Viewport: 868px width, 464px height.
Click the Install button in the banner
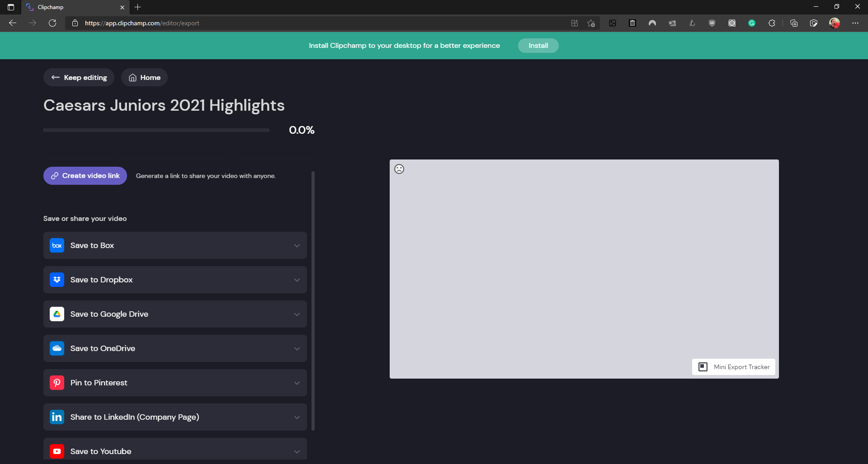(x=538, y=45)
